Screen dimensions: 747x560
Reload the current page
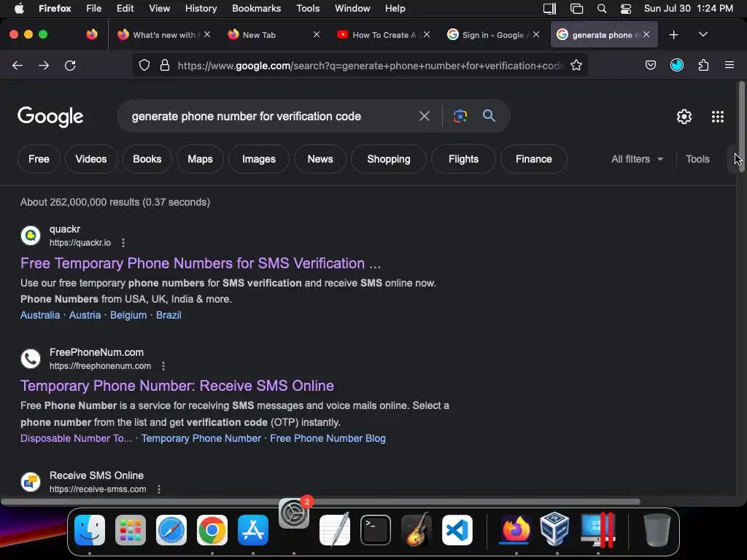coord(70,65)
